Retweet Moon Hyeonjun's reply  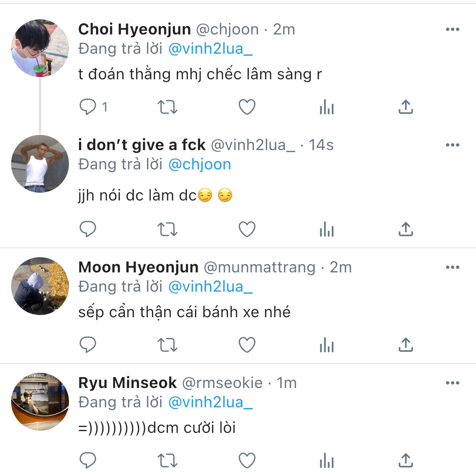pos(168,345)
